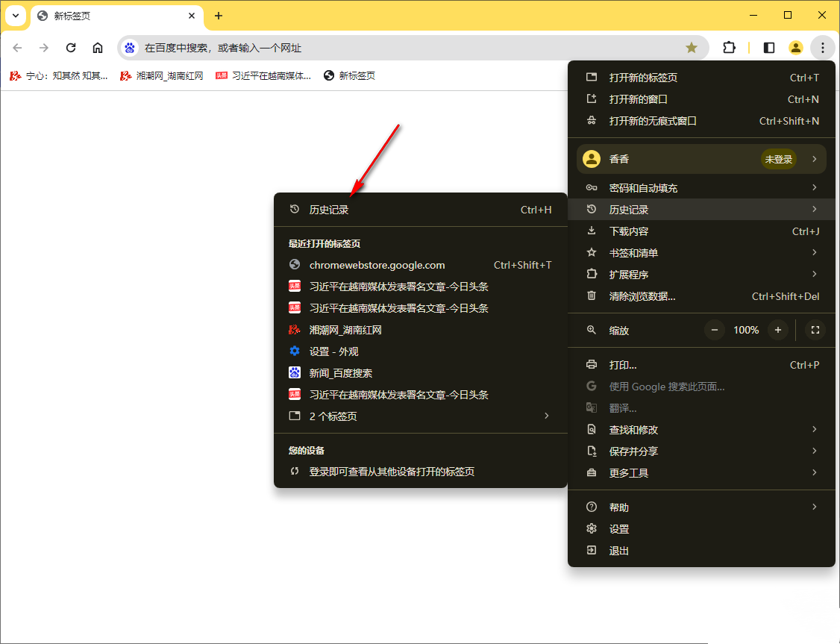Click the three-dot Chrome menu button
This screenshot has width=840, height=644.
[822, 48]
